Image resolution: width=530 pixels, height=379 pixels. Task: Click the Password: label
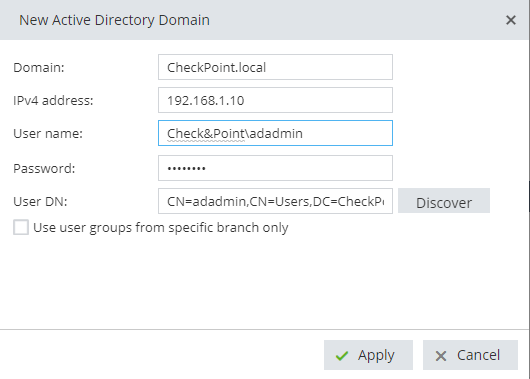point(44,169)
